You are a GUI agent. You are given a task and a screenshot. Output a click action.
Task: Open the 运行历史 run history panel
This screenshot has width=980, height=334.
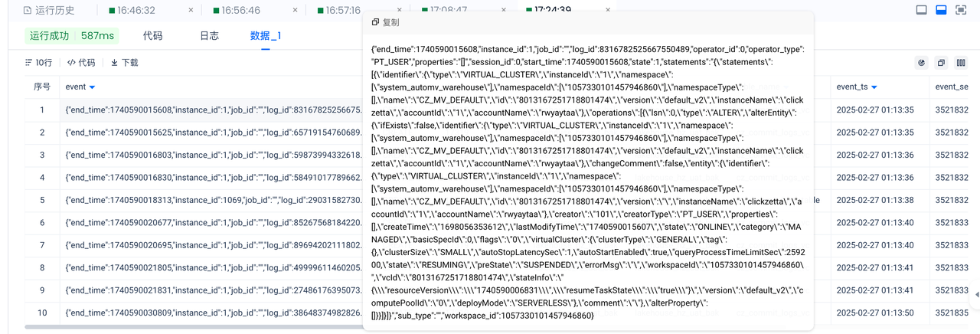point(48,11)
